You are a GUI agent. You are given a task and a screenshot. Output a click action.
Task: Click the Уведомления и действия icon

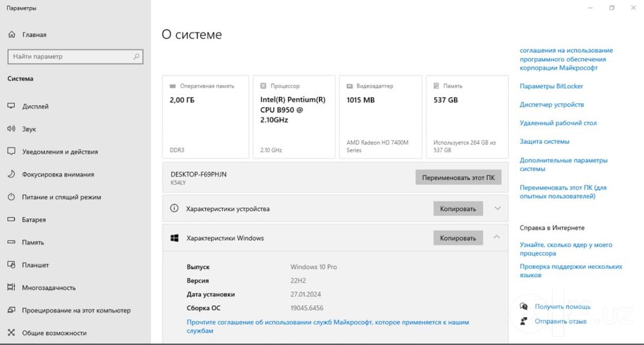(x=12, y=152)
